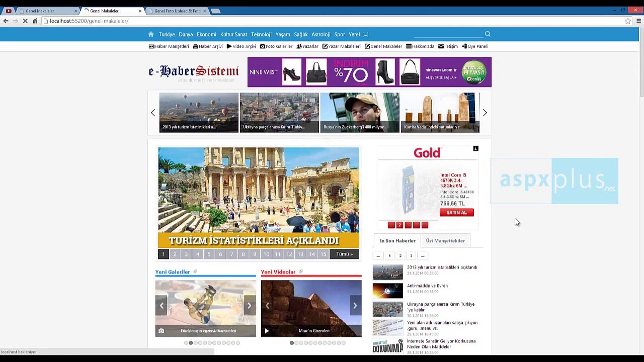Viewport: 644px width, 362px height.
Task: Select the first dot under Yeni Videolar
Action: tap(292, 343)
